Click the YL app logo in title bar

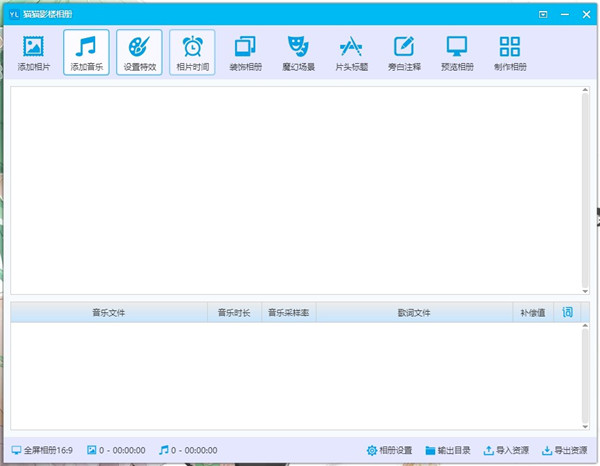point(14,15)
